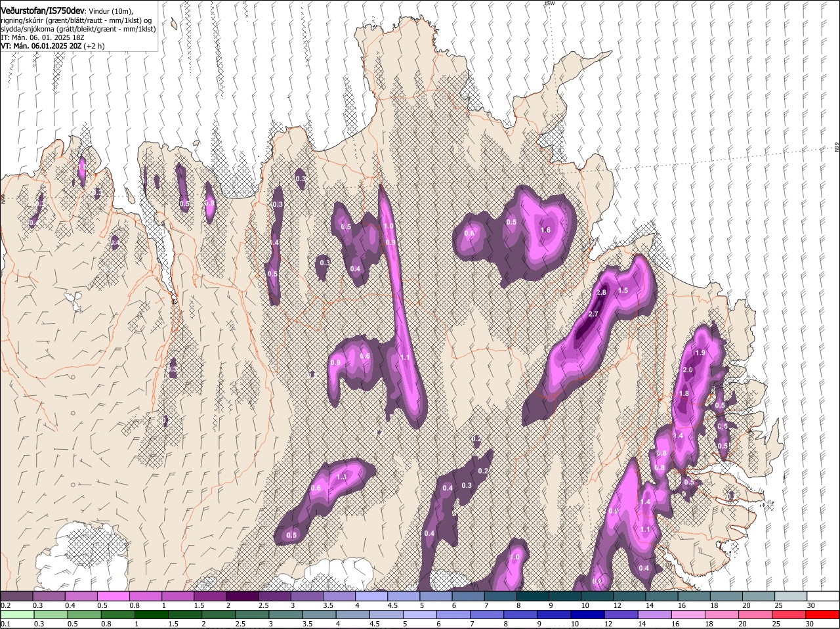Screen dimensions: 840x629
Task: Click the 2.8 snowfall value on the map
Action: tap(601, 292)
